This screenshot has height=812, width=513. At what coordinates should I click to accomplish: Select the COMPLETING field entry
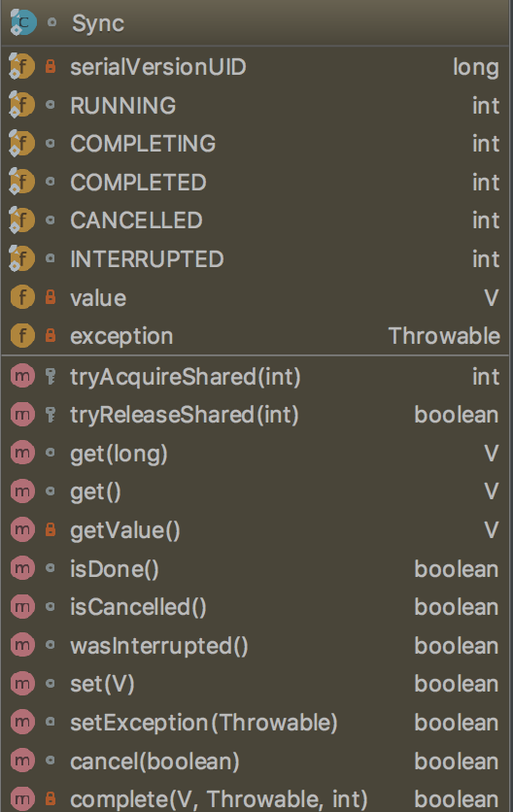click(256, 144)
